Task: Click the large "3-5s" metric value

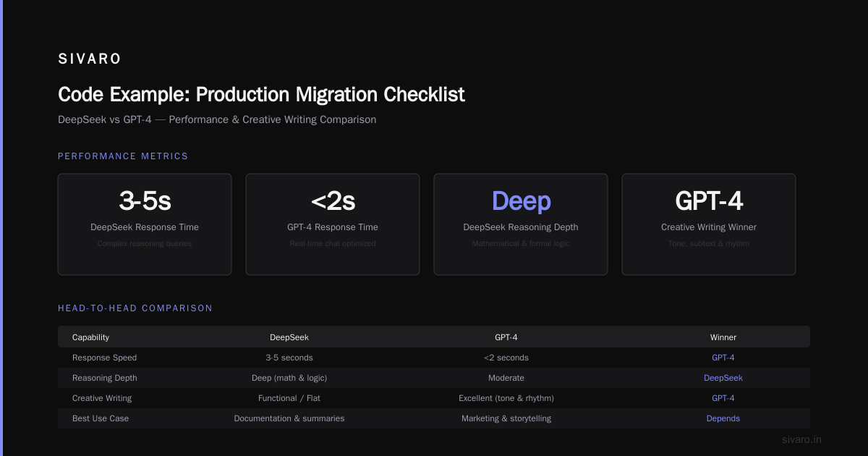Action: point(145,200)
